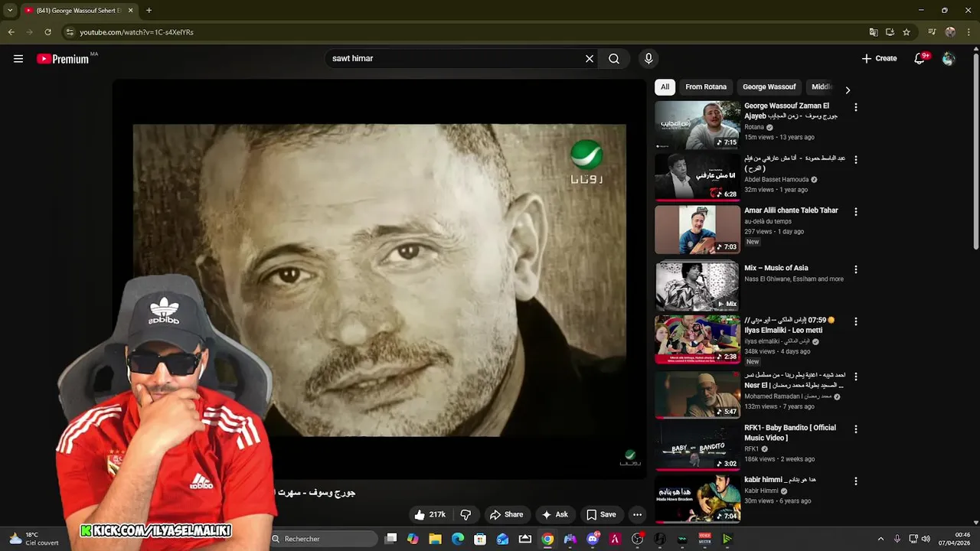Show hidden system tray icons
This screenshot has height=551, width=980.
tap(880, 539)
